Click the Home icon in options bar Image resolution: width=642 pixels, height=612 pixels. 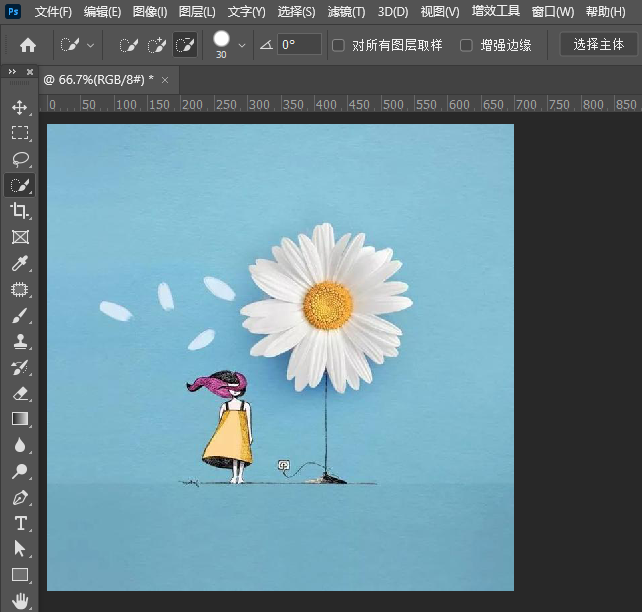[28, 45]
